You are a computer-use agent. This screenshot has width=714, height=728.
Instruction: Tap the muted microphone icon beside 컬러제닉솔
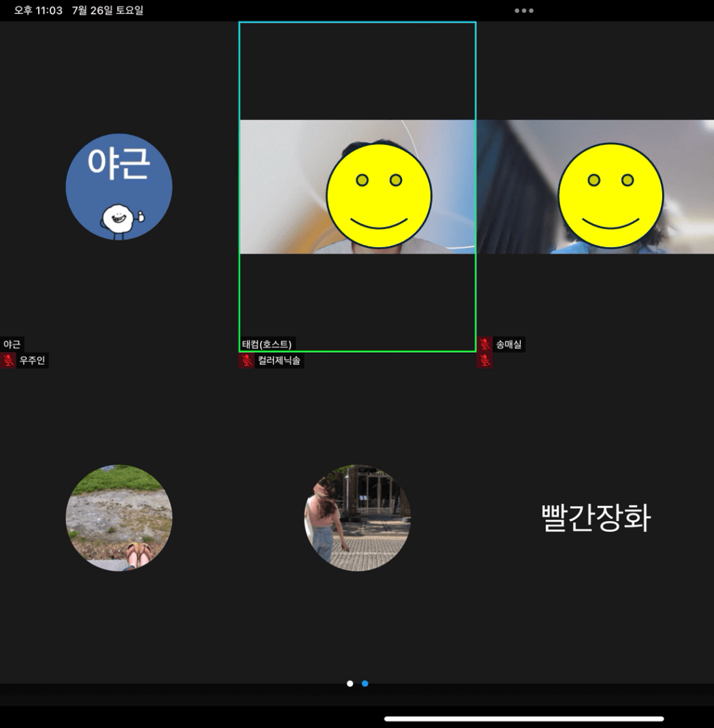coord(247,360)
